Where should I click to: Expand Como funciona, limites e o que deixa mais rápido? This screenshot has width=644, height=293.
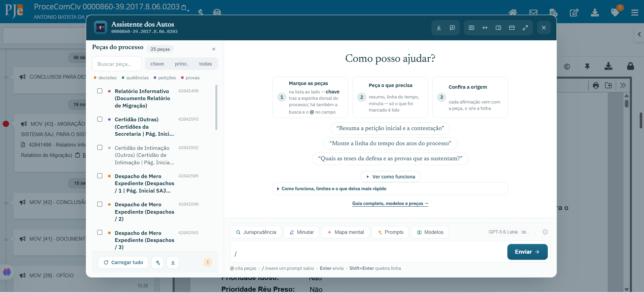click(x=390, y=189)
